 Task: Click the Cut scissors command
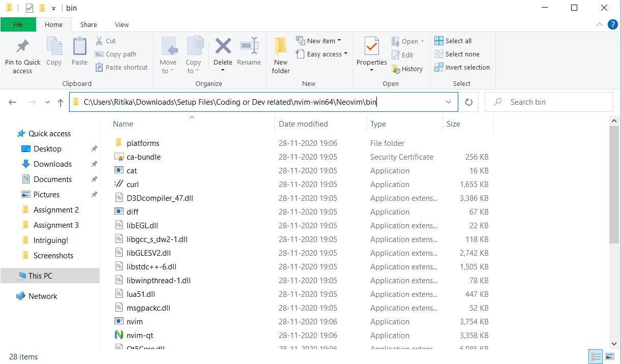coord(105,41)
